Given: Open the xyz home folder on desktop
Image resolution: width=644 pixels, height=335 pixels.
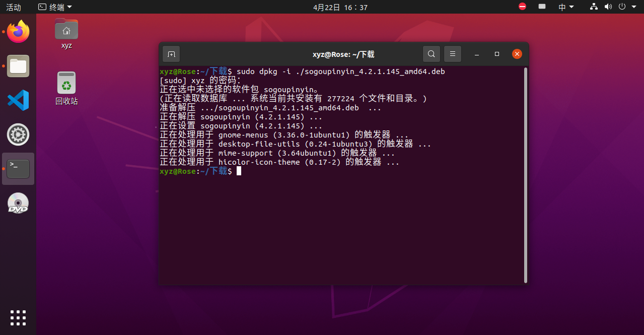Looking at the screenshot, I should [66, 33].
